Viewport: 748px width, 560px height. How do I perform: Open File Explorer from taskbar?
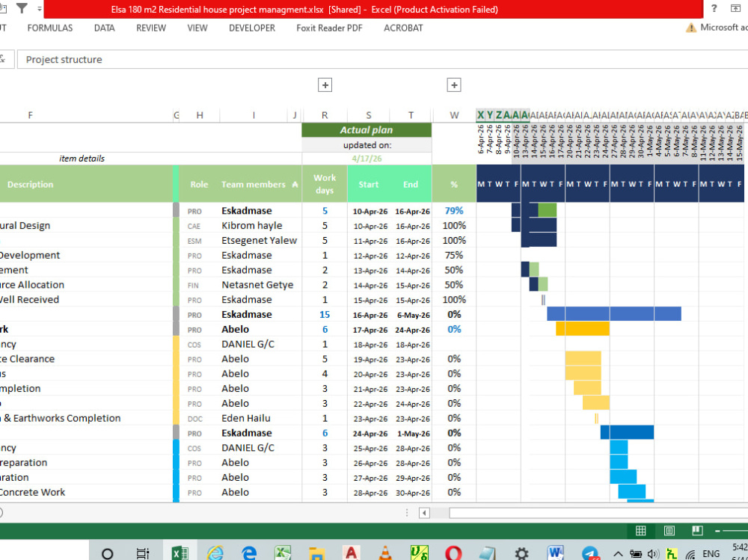point(316,553)
